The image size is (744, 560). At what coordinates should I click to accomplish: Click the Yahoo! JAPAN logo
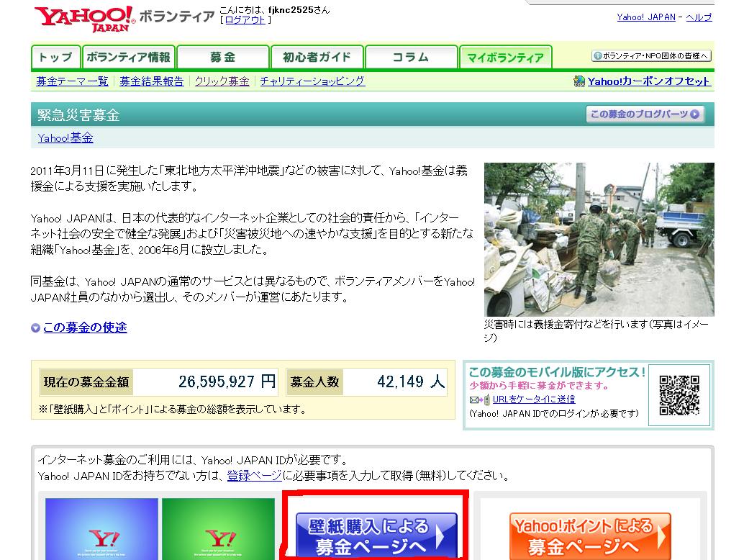coord(84,19)
